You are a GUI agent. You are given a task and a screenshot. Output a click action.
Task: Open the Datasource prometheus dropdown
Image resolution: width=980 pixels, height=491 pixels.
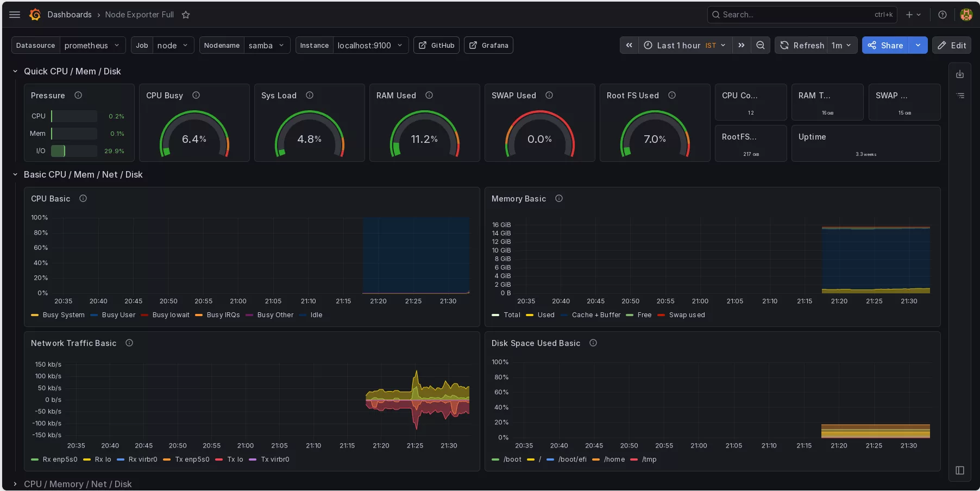point(92,45)
